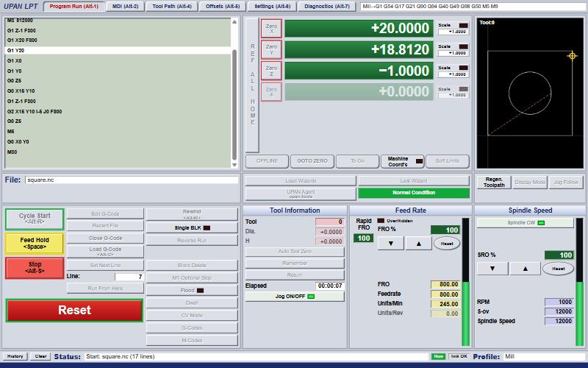The height and width of the screenshot is (368, 588).
Task: Reset the feed rate override
Action: (x=447, y=244)
